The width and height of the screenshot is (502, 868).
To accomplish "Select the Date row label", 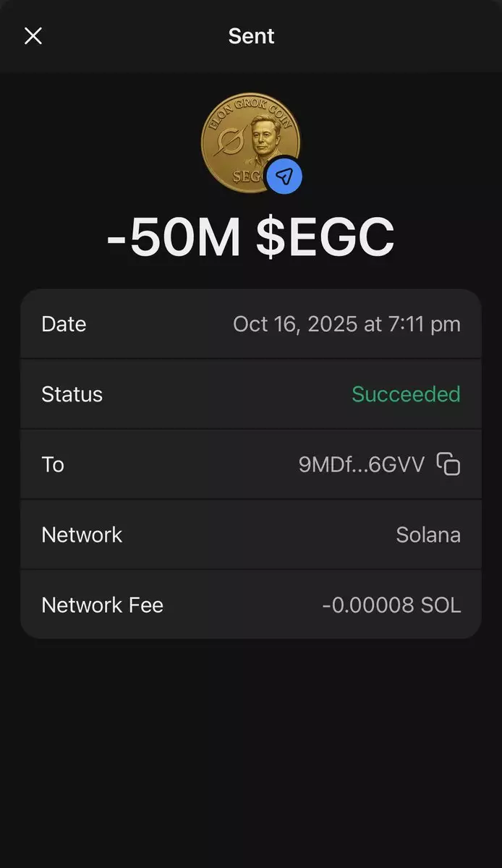I will pyautogui.click(x=64, y=324).
